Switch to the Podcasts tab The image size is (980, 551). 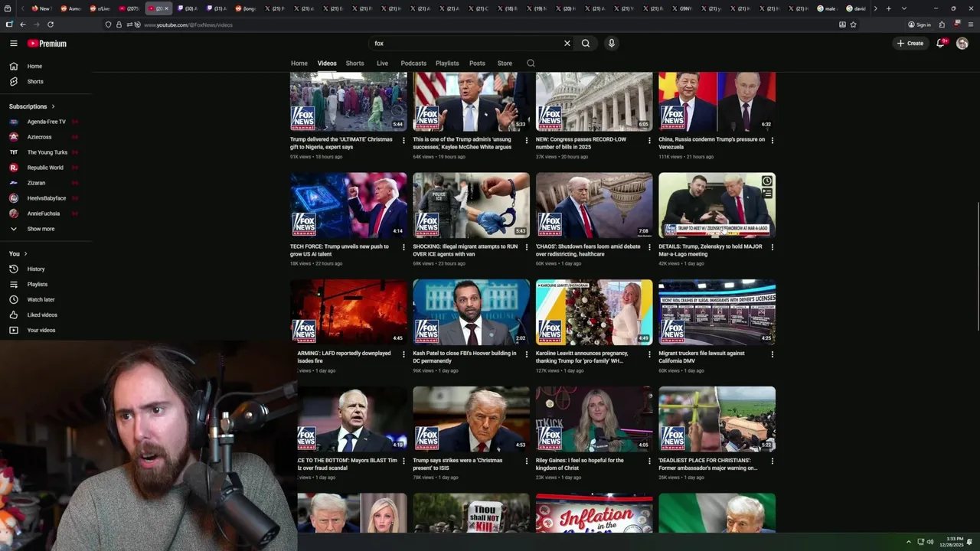413,64
